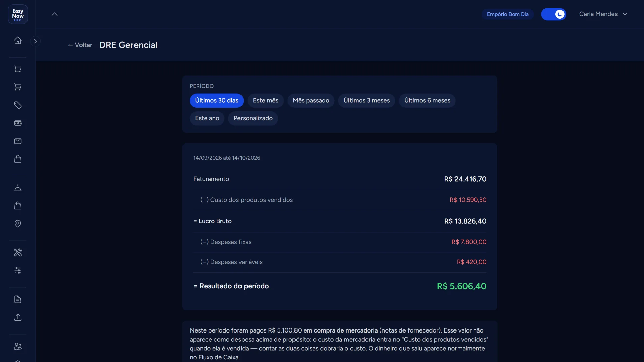Select the Últimos 30 dias period
This screenshot has width=644, height=362.
pyautogui.click(x=217, y=101)
